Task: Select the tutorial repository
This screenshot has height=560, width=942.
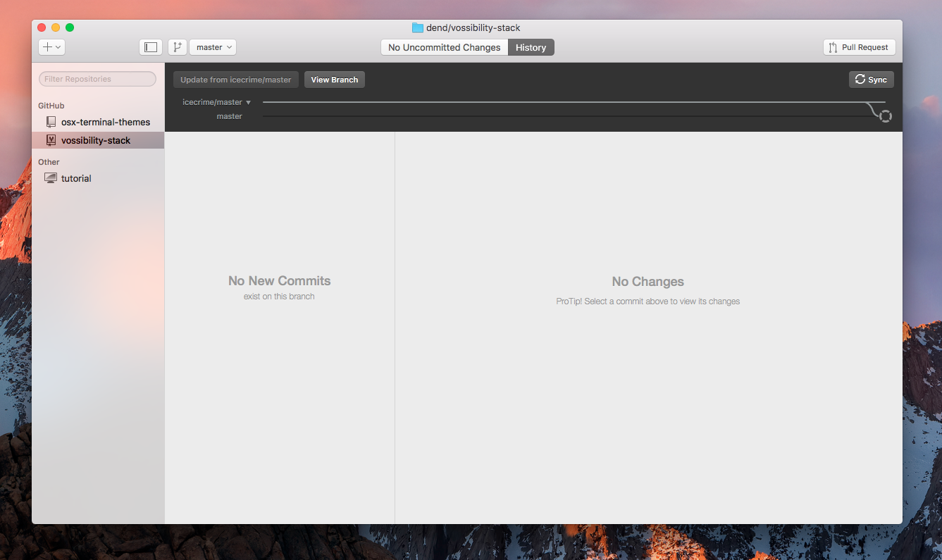Action: click(98, 178)
